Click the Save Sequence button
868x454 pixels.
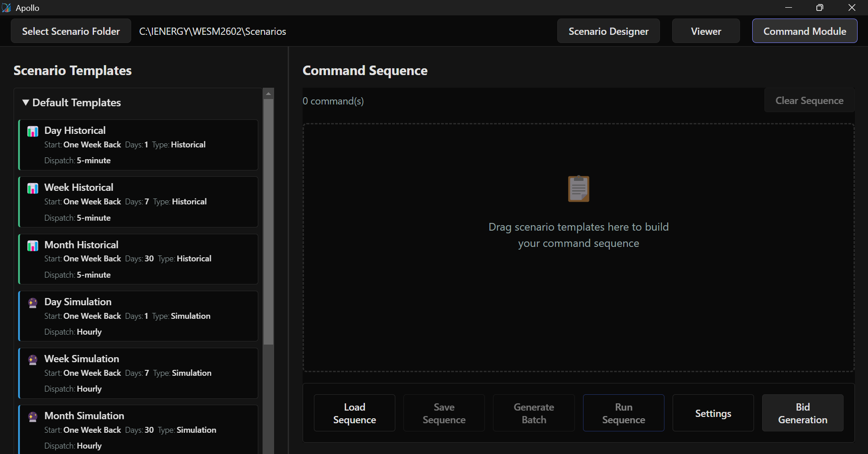click(x=444, y=412)
